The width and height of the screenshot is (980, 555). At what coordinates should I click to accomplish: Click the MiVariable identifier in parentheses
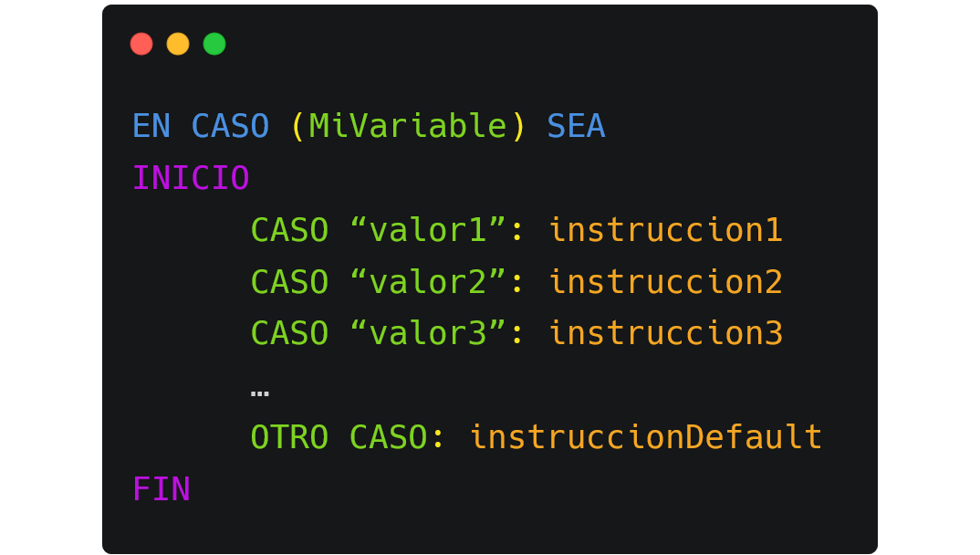[x=408, y=126]
